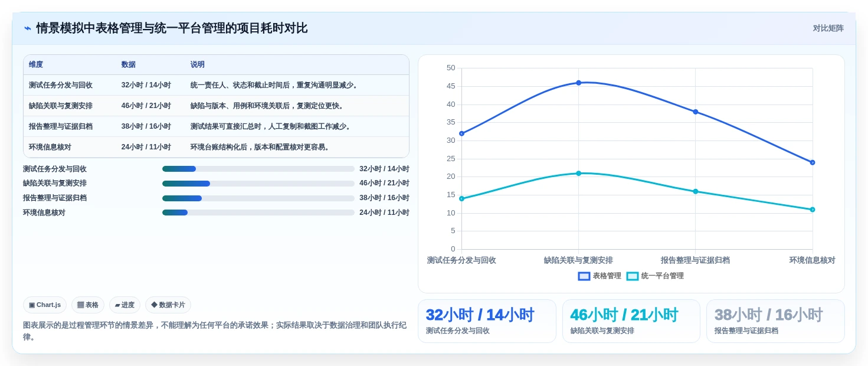Click the 统一平台管理 point at value 21
Image resolution: width=868 pixels, height=366 pixels.
578,173
